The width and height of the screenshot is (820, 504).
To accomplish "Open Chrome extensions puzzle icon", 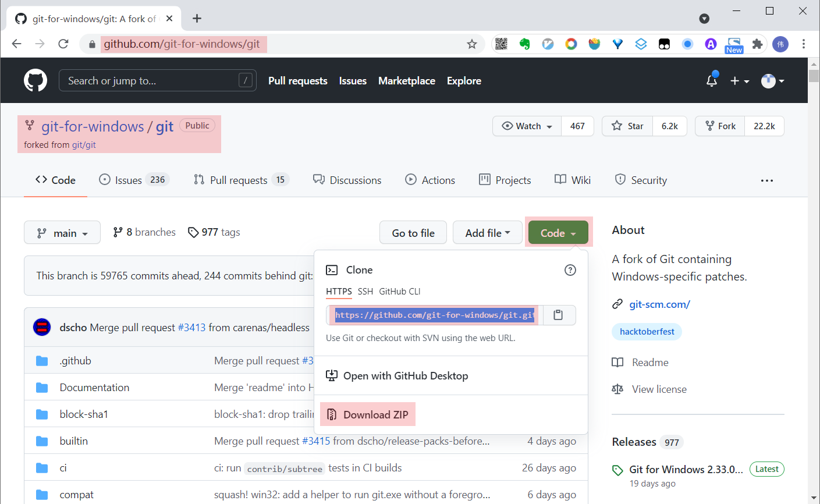I will tap(757, 44).
